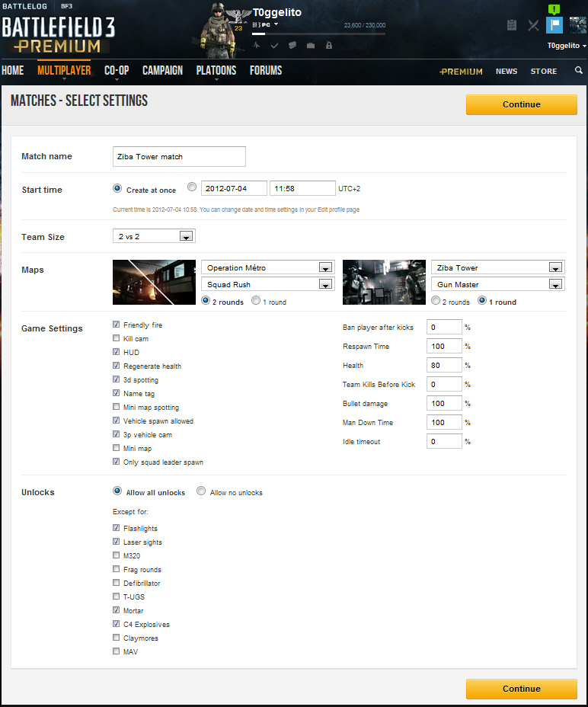This screenshot has height=707, width=588.
Task: Open the clipboard assignments icon
Action: (x=512, y=25)
